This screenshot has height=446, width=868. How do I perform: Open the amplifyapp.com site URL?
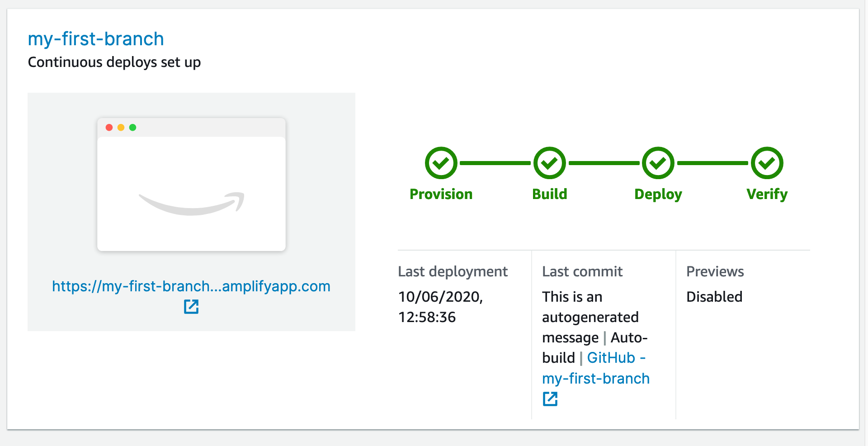[191, 286]
